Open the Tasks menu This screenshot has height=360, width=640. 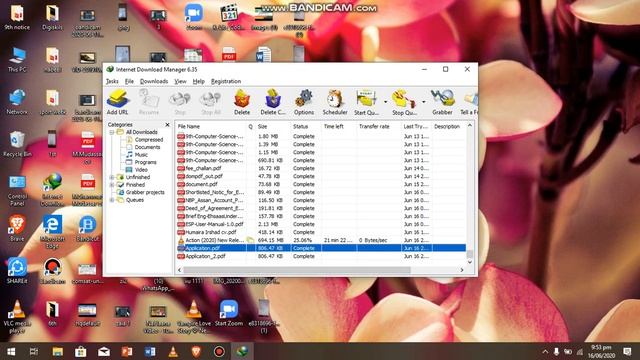pyautogui.click(x=112, y=81)
